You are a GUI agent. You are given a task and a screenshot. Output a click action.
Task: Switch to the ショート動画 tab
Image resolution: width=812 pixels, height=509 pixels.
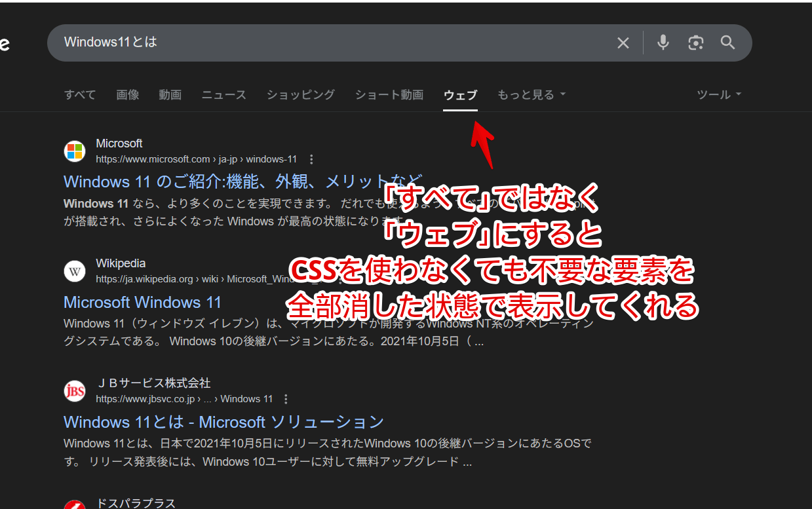tap(389, 94)
